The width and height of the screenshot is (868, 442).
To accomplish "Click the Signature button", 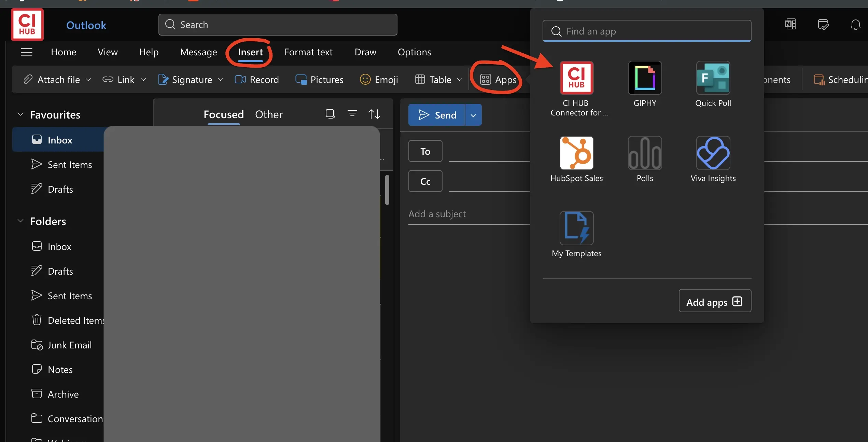I will point(185,79).
